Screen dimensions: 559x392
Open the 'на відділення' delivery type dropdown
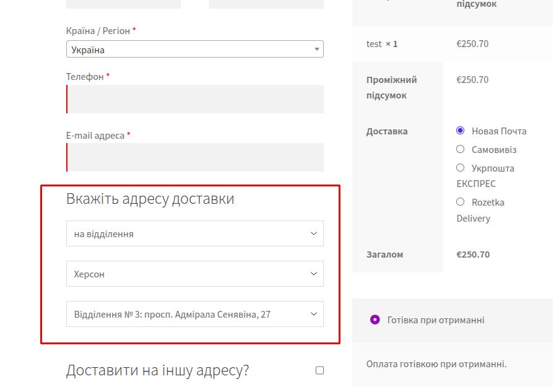click(x=194, y=234)
